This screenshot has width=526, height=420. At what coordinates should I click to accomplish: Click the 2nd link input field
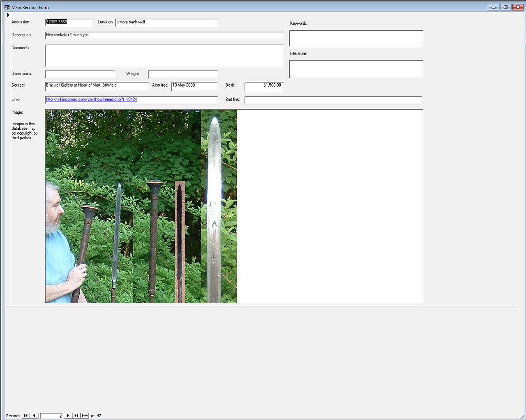pos(333,100)
